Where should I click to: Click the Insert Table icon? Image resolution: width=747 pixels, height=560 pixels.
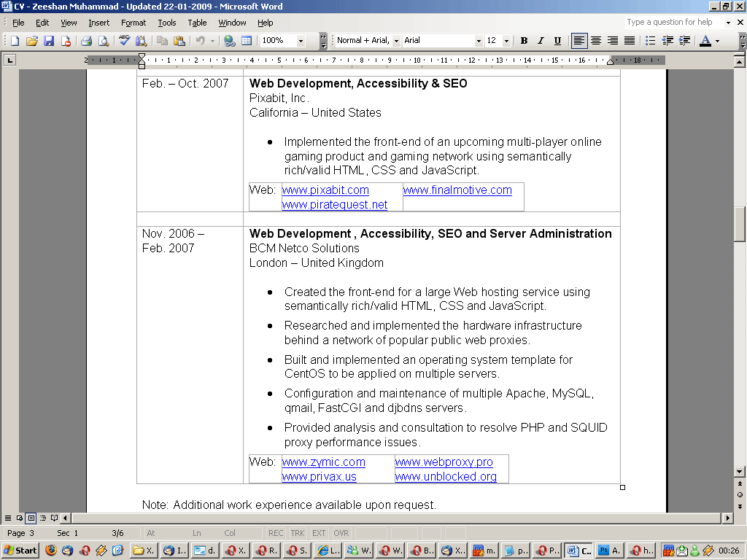click(247, 41)
